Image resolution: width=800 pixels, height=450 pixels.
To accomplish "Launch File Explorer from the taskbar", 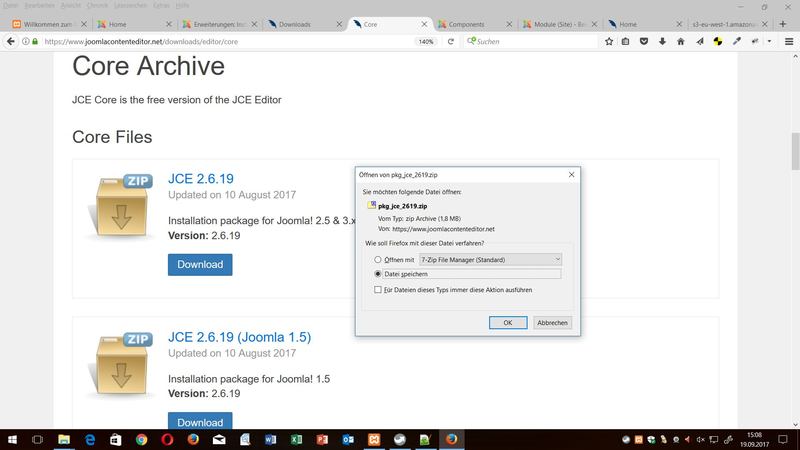I will 64,439.
